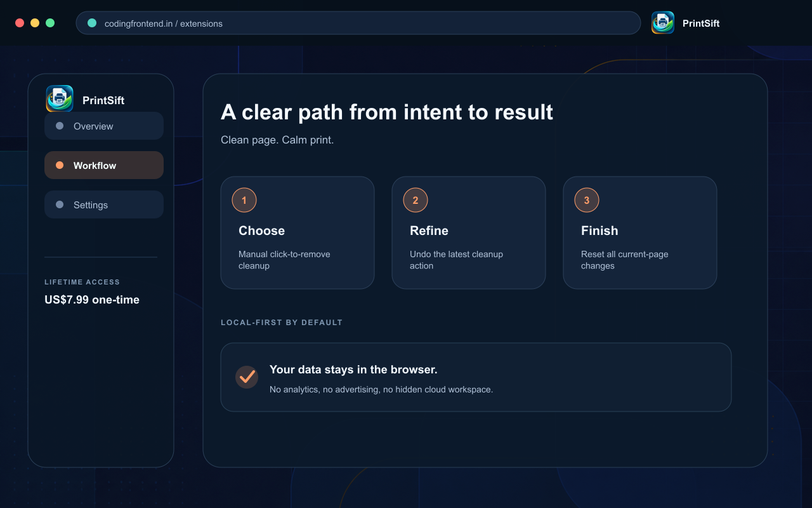Select the step 2 number badge
Viewport: 812px width, 508px height.
click(x=416, y=200)
